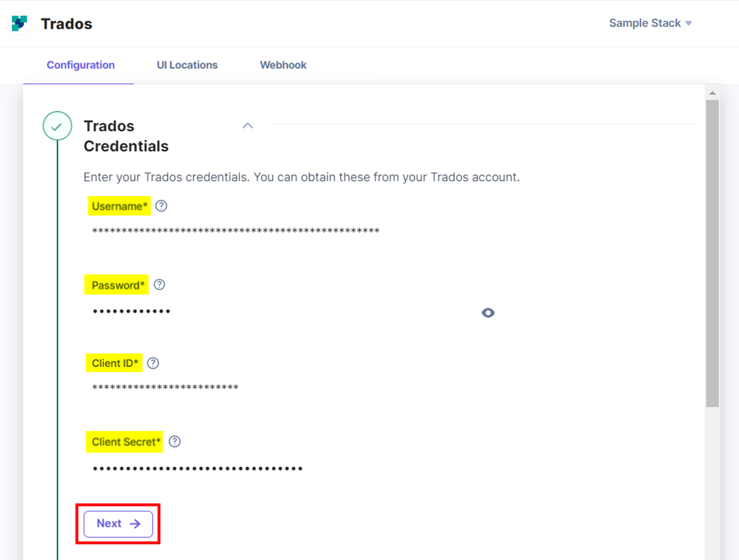Go to the Webhook tab
This screenshot has height=560, width=739.
click(x=283, y=65)
